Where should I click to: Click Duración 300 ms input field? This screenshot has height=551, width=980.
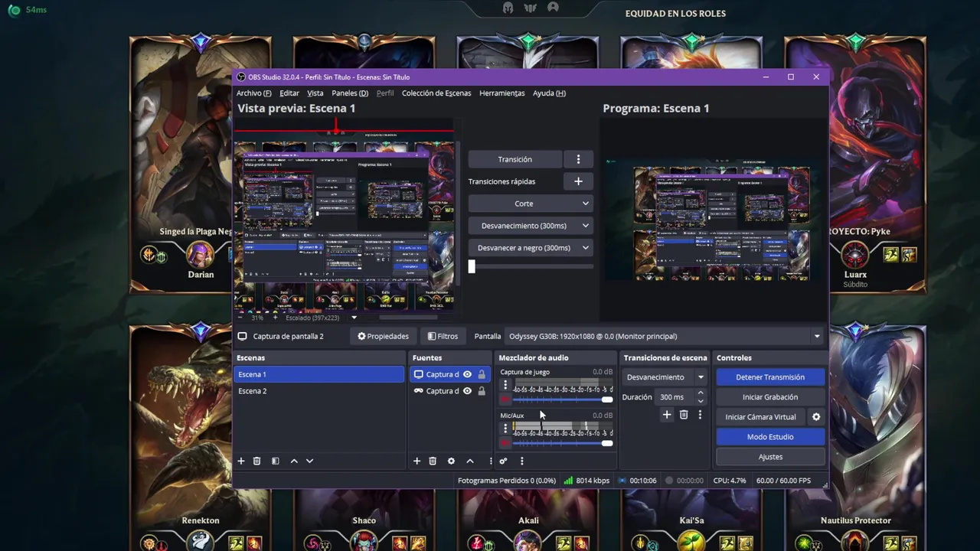(x=675, y=397)
